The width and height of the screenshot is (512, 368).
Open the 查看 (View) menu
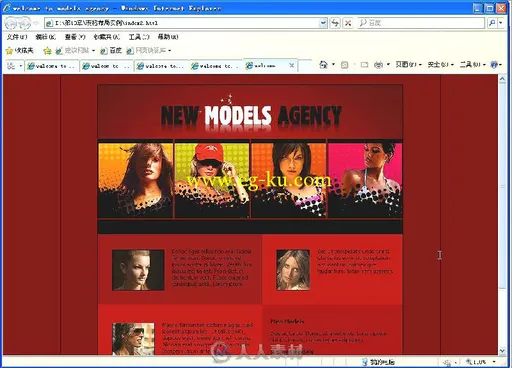tap(75, 37)
